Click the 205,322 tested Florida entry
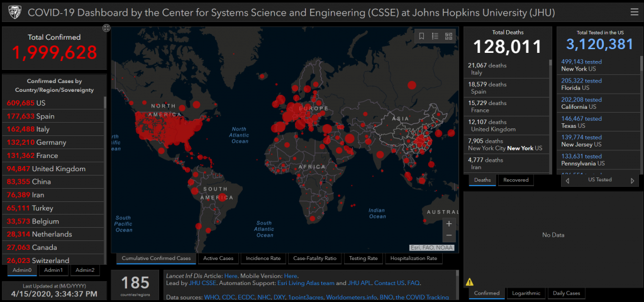Screen dimensions: 644x302 (599, 84)
